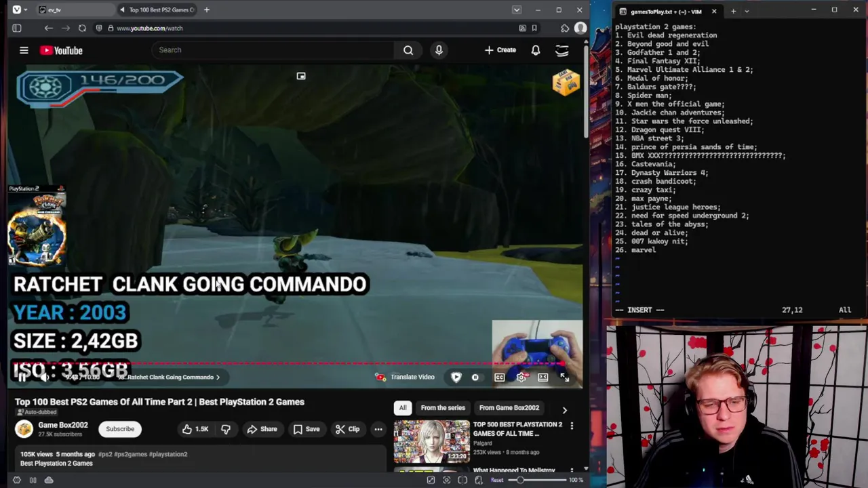Expand the Vivaldi menu dropdown arrow

tap(26, 9)
